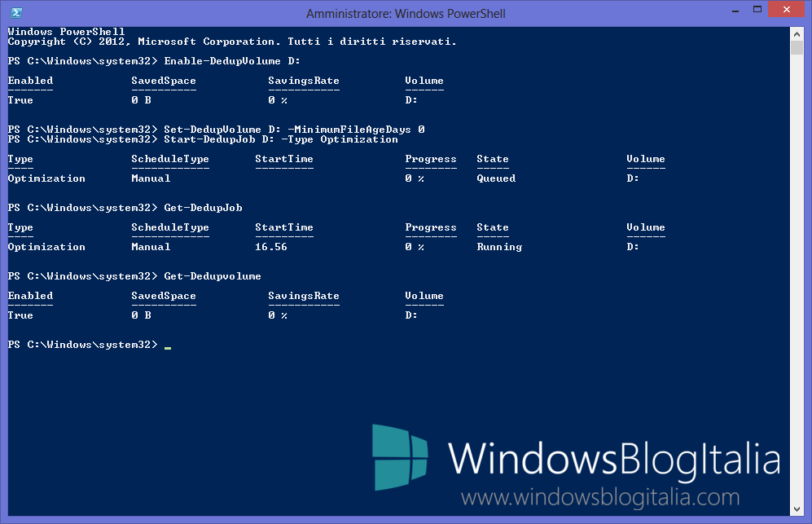Click the 'Set-DedupVolume D: -MinimumFileAgeDays 0' command
Screen dimensions: 812x524
294,129
